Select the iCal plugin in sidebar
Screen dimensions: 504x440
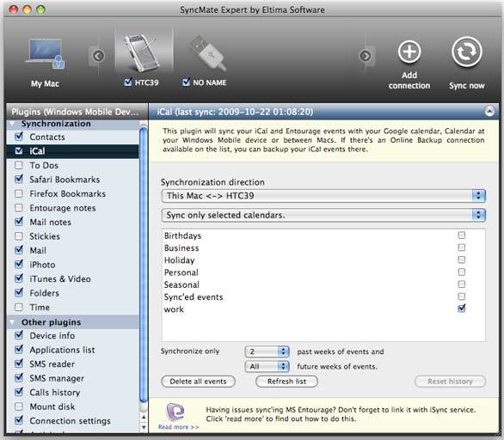(72, 151)
